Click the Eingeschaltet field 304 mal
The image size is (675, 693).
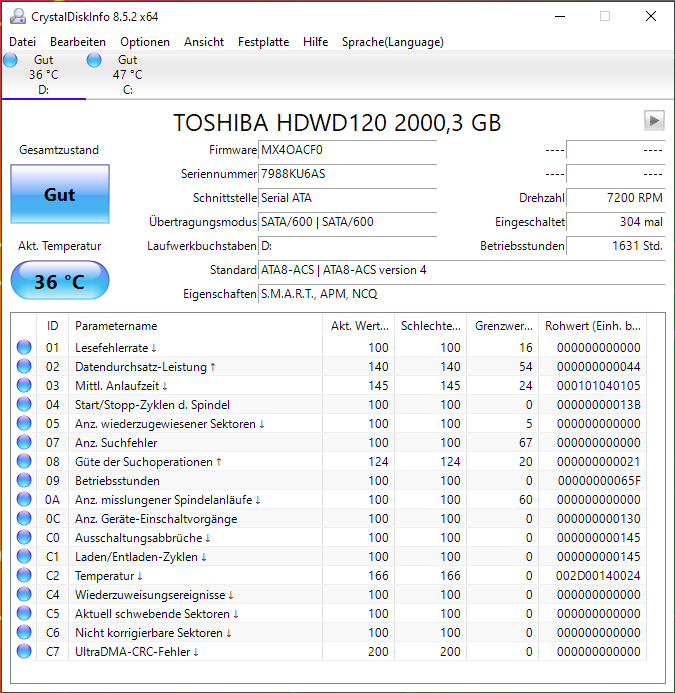pos(615,222)
